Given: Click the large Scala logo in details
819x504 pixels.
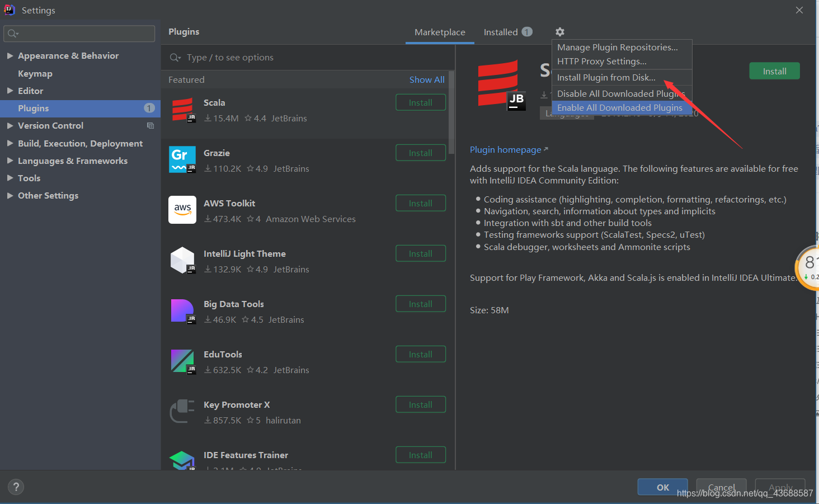Looking at the screenshot, I should pyautogui.click(x=501, y=84).
